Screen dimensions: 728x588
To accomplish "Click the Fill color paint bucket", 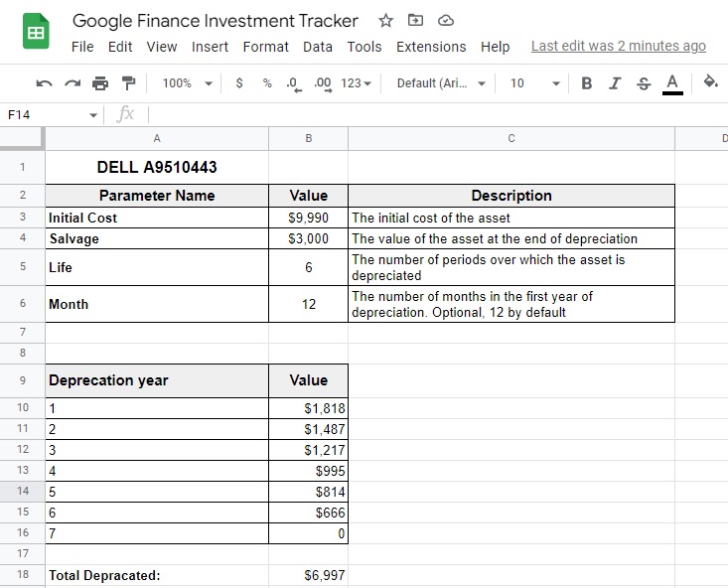I will tap(711, 82).
